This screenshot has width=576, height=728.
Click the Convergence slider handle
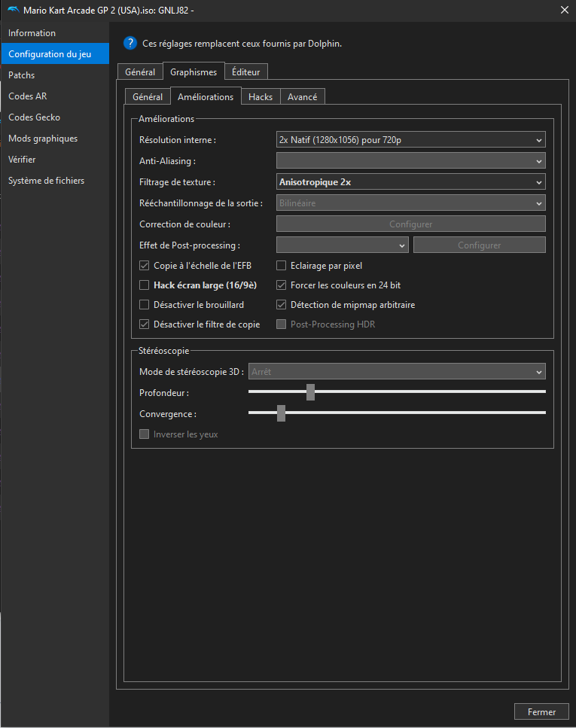[281, 413]
